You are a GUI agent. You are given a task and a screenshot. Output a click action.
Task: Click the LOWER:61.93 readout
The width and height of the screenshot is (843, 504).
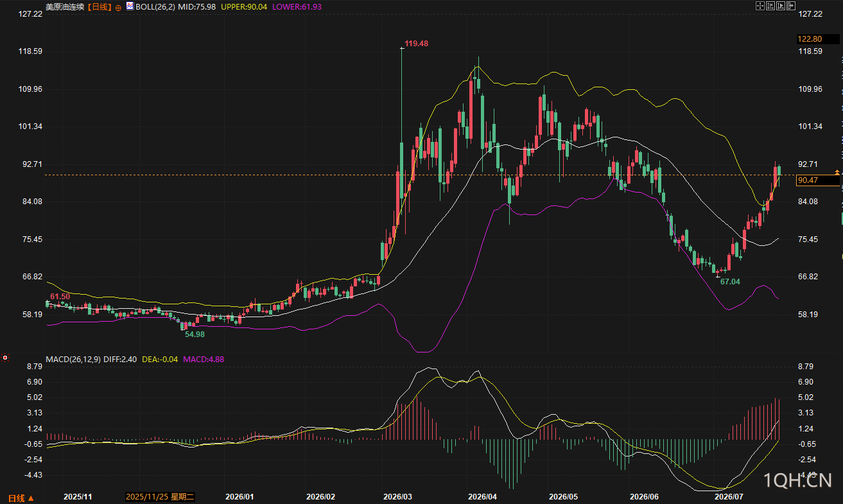[x=297, y=6]
